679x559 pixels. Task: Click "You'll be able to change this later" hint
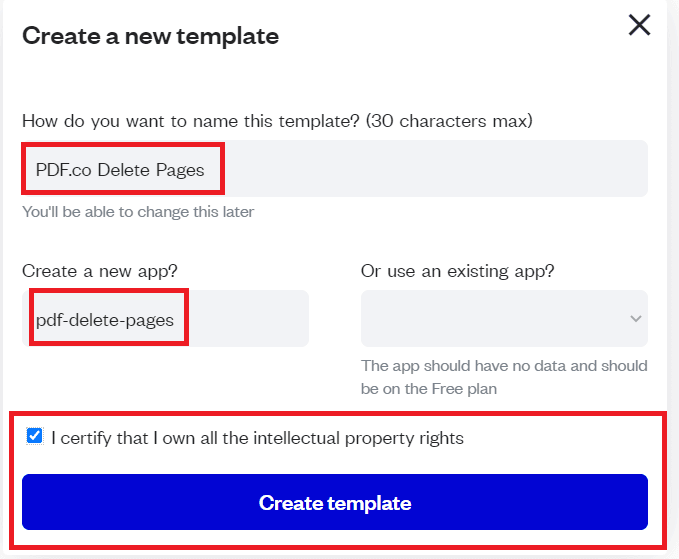coord(138,212)
